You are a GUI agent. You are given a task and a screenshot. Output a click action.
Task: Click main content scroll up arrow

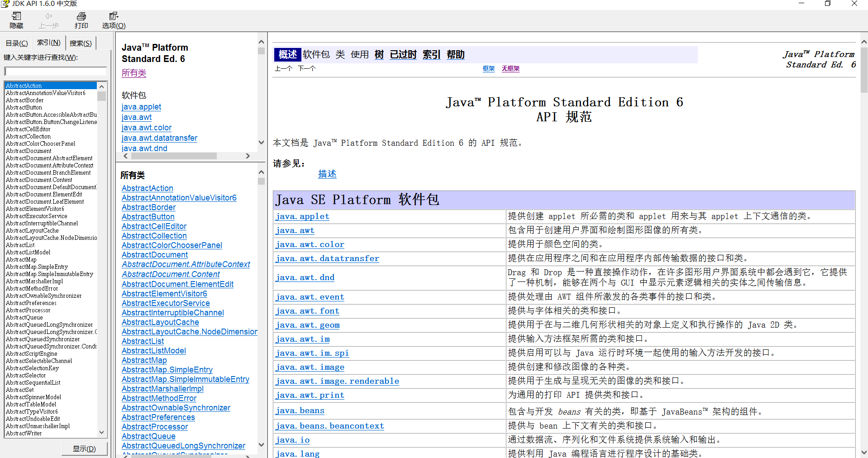point(864,42)
